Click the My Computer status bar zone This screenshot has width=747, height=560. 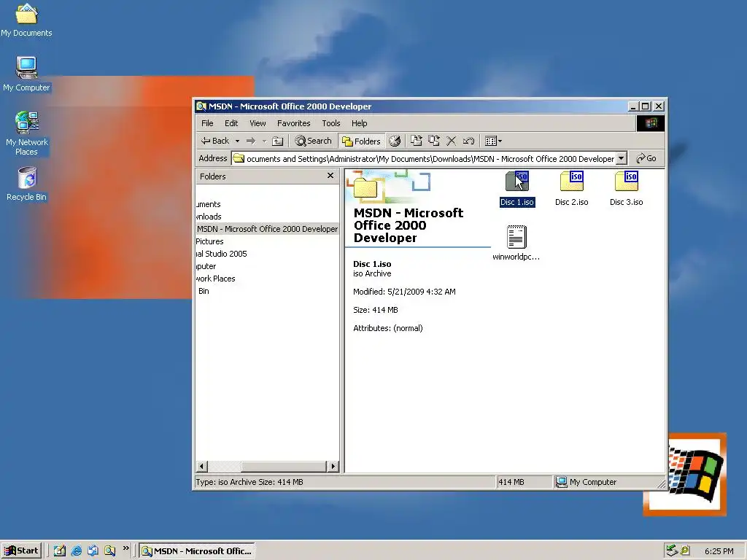(608, 482)
